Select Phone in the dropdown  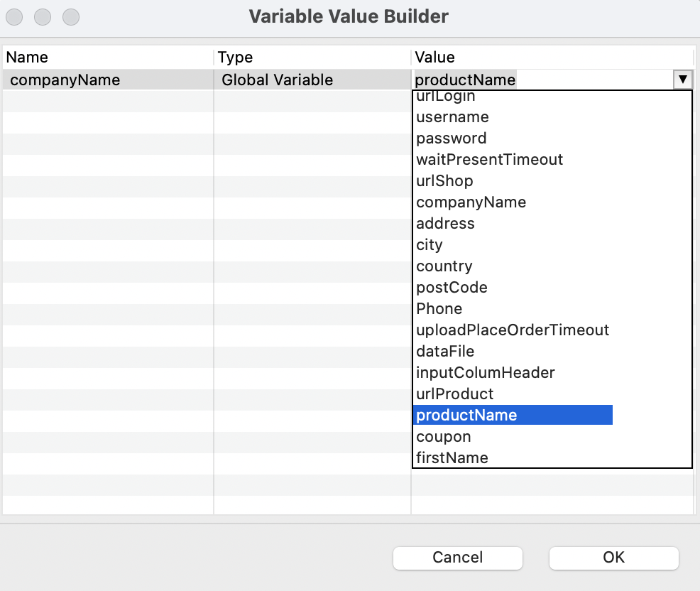[439, 308]
